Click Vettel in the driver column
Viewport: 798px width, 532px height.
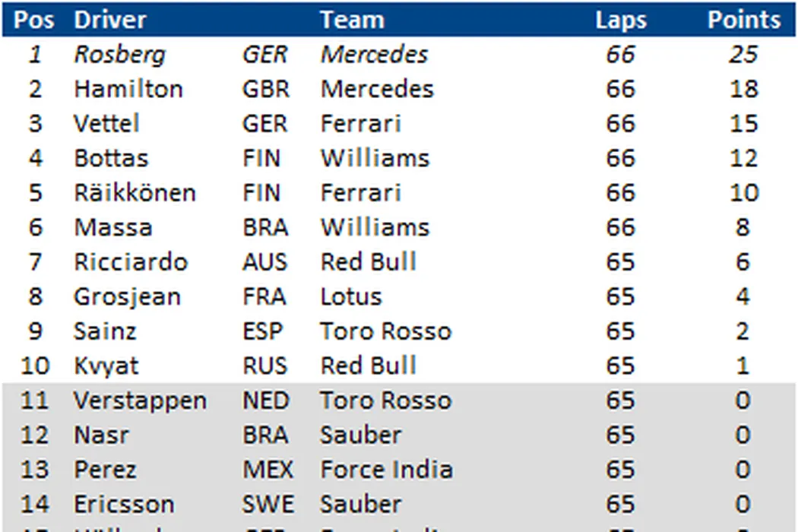[106, 124]
